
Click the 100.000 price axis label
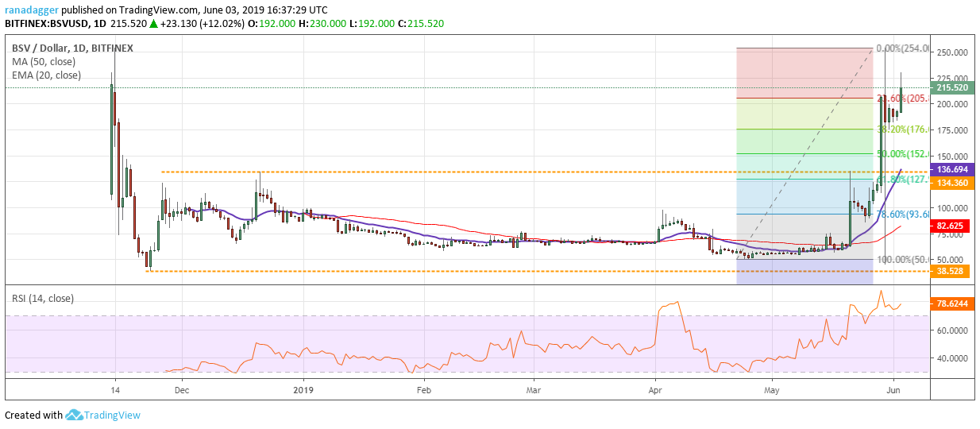(x=951, y=208)
